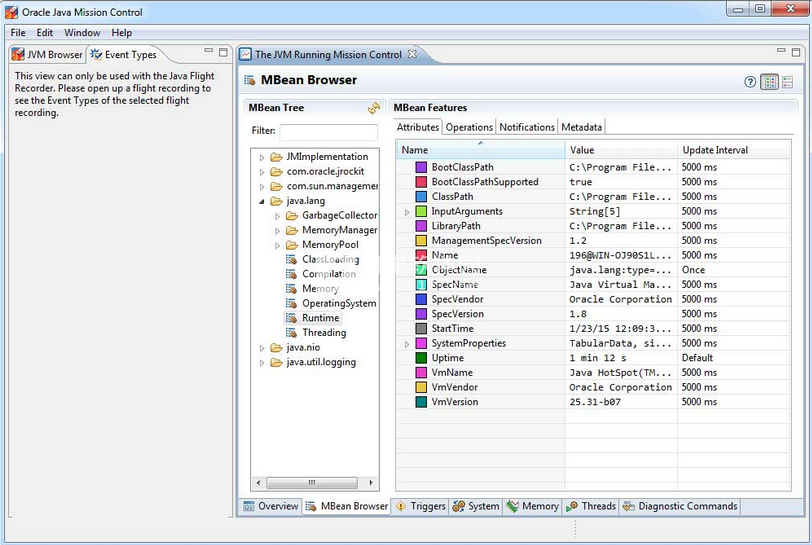The image size is (812, 545).
Task: Click the Overview tab icon
Action: (249, 507)
